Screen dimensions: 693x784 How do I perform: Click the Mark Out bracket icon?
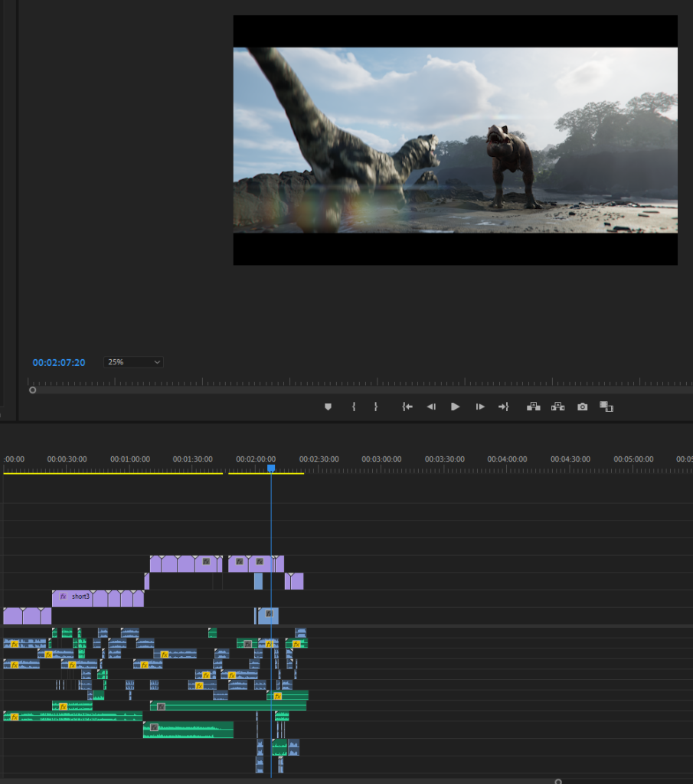(x=376, y=407)
